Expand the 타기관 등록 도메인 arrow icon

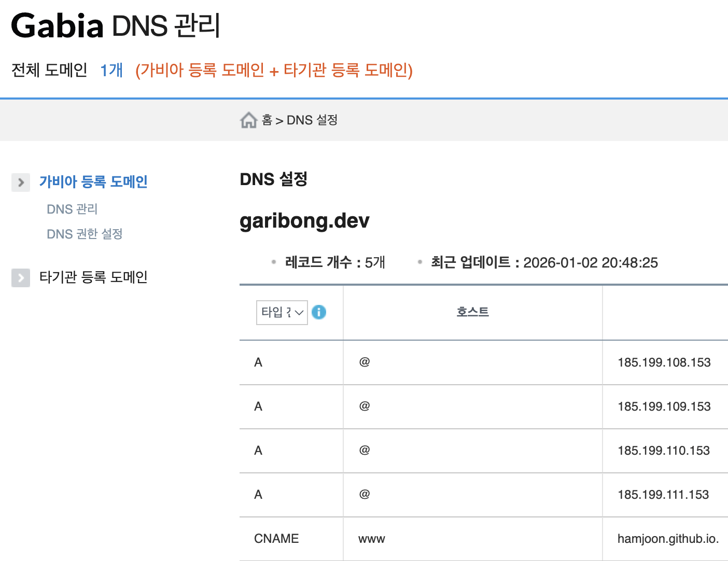[x=21, y=278]
